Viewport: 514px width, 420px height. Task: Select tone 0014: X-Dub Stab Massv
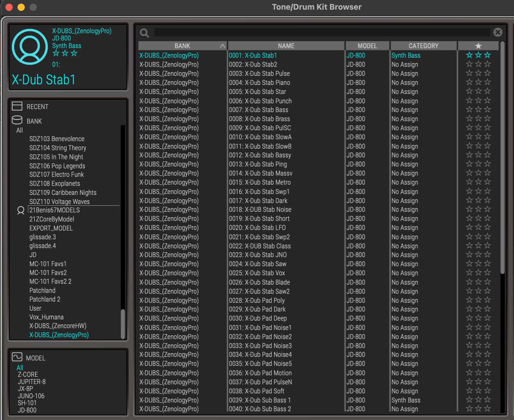pyautogui.click(x=261, y=173)
